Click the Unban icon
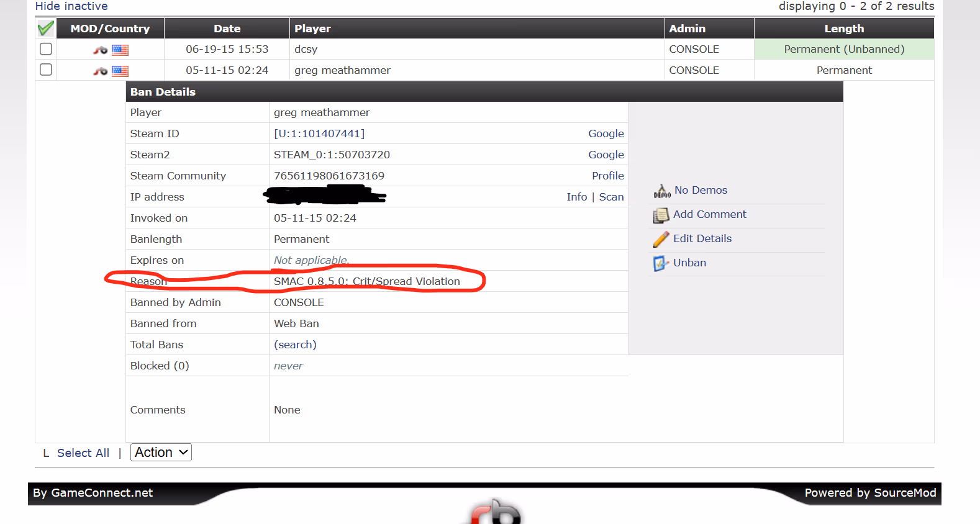Screen dimensions: 980x524 click(661, 263)
